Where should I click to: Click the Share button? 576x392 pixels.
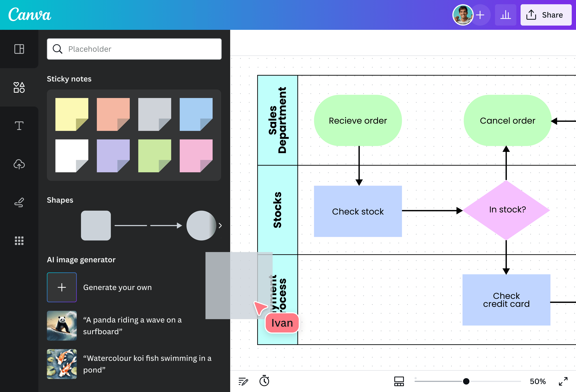coord(546,15)
